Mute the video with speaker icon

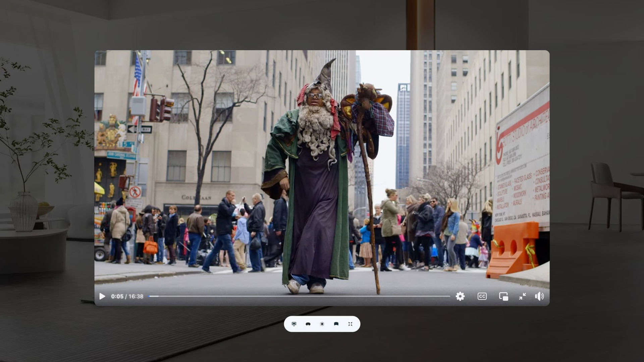click(x=539, y=296)
